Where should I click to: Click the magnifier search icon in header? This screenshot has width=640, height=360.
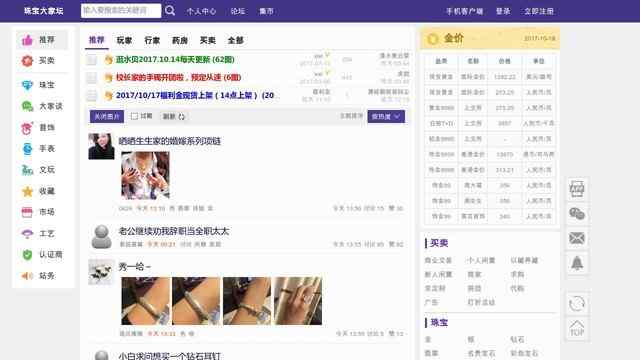[170, 11]
